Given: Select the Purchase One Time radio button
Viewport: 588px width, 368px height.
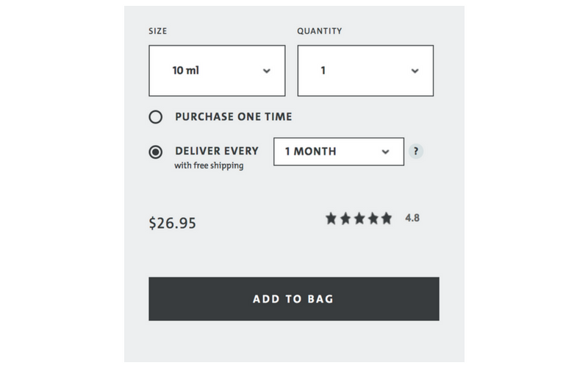Looking at the screenshot, I should [x=156, y=117].
